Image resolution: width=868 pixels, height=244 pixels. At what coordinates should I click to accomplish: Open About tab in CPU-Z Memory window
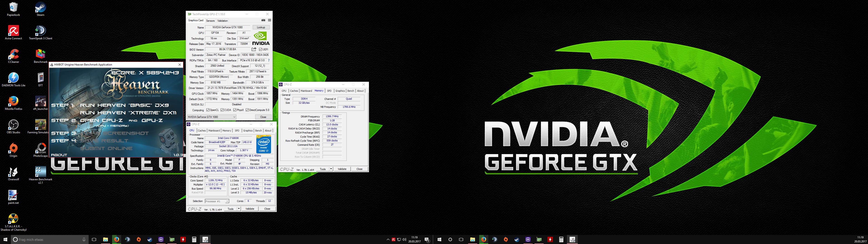point(360,91)
